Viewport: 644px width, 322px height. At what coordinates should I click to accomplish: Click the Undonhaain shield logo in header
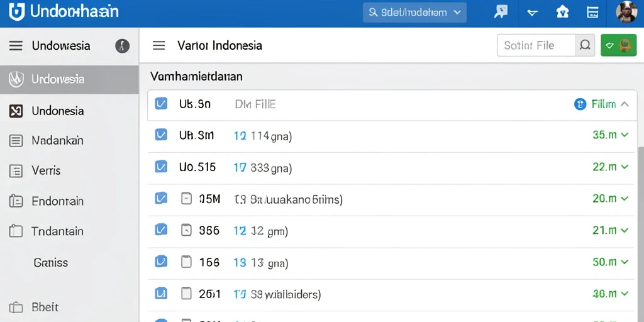(x=16, y=11)
